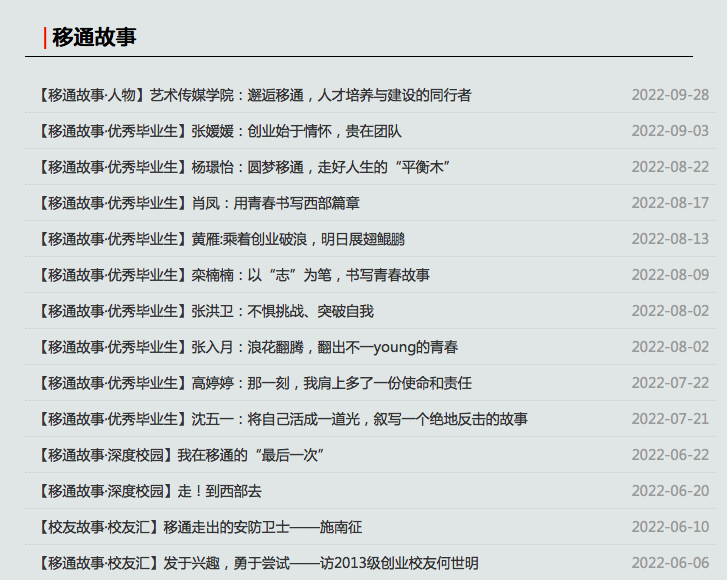Select the 栾楠楠 以志为笔 article

pyautogui.click(x=232, y=275)
